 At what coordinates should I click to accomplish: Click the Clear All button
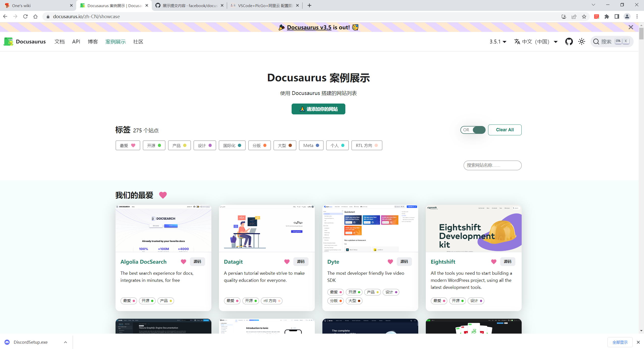pos(505,130)
